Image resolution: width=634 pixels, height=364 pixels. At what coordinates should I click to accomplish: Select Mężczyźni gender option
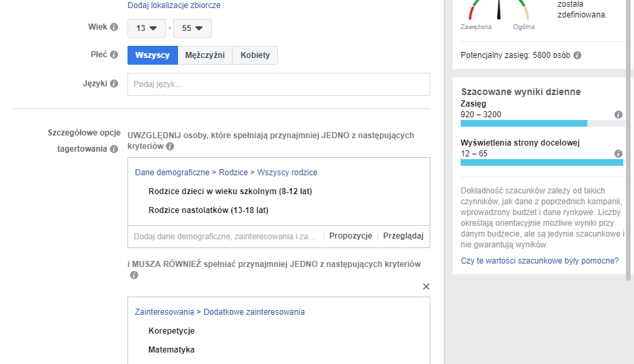[205, 55]
